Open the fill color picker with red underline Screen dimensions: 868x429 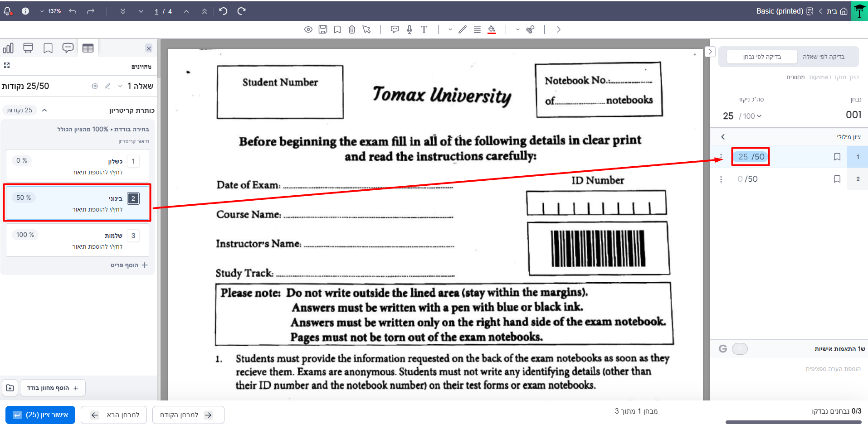point(492,29)
